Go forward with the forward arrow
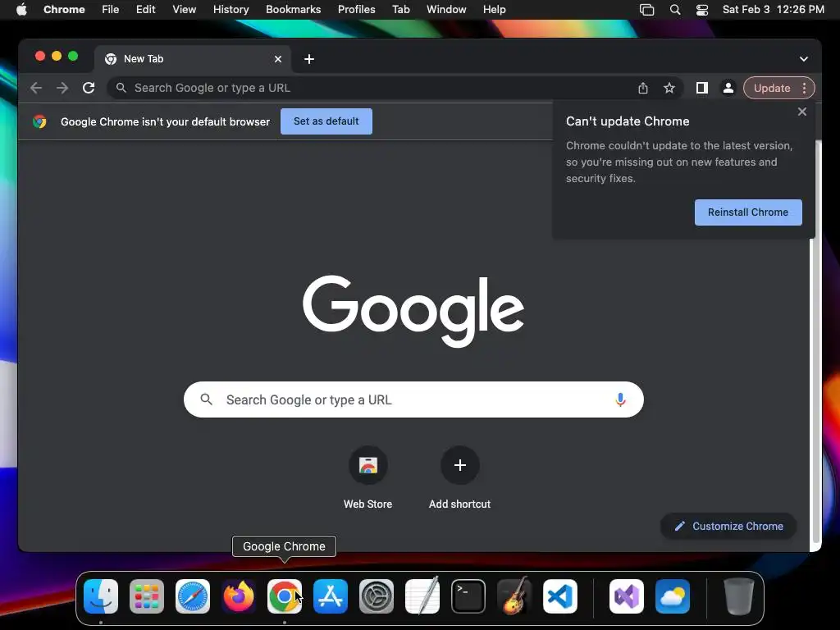 click(62, 88)
